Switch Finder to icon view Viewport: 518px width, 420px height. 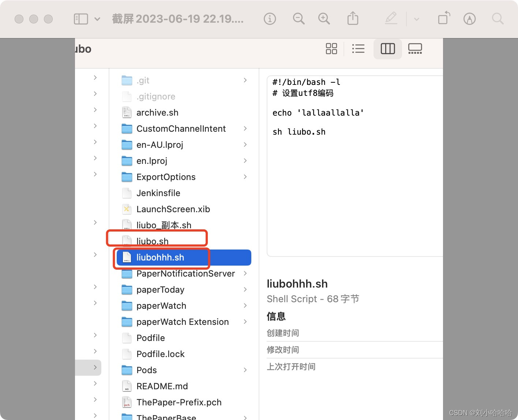coord(331,49)
